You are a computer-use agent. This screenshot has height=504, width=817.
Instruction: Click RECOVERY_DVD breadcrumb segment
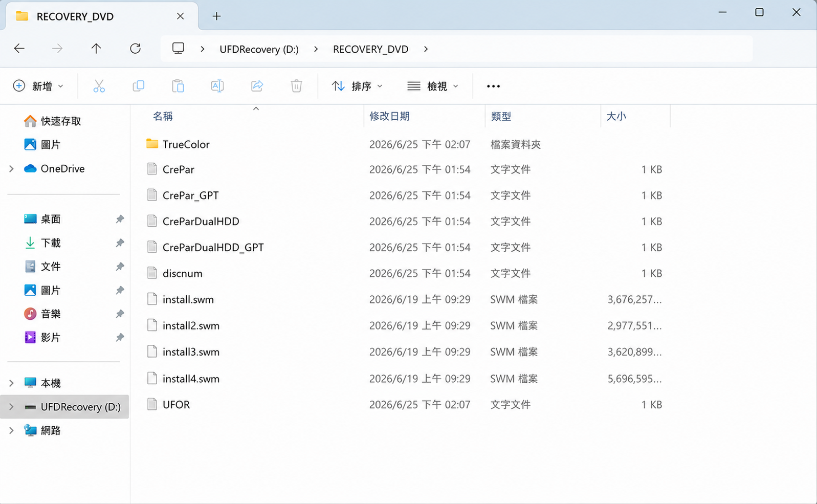[370, 49]
